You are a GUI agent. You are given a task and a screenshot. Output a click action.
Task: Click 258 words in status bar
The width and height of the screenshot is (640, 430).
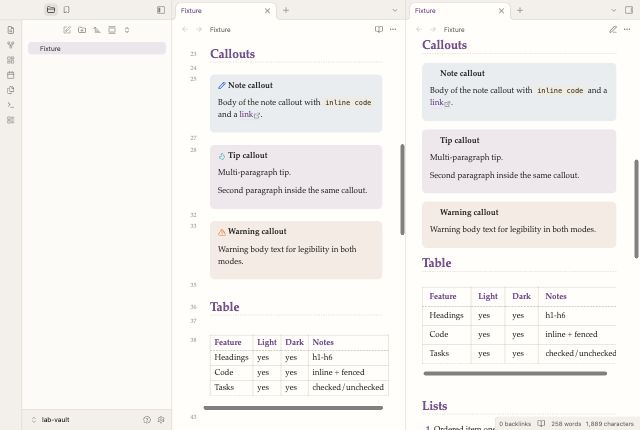566,424
